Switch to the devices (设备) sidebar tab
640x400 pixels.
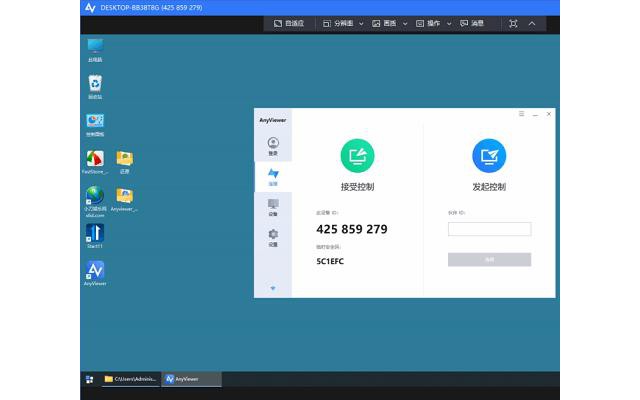click(x=273, y=207)
